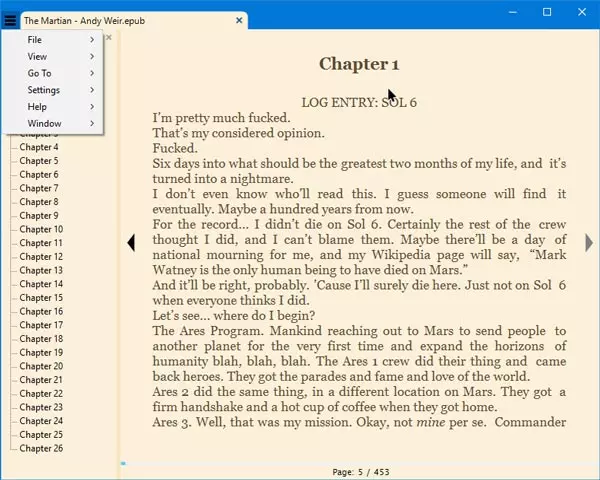
Task: Jump to Chapter 5 in contents
Action: (39, 161)
